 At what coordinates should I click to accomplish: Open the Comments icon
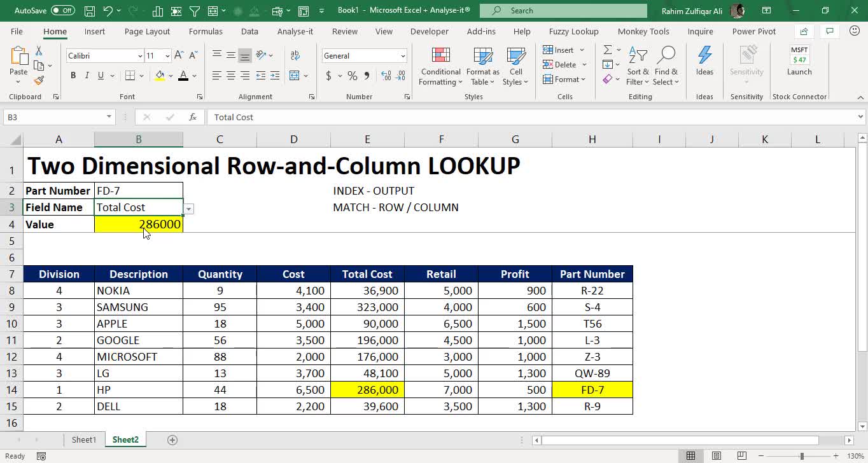point(829,31)
